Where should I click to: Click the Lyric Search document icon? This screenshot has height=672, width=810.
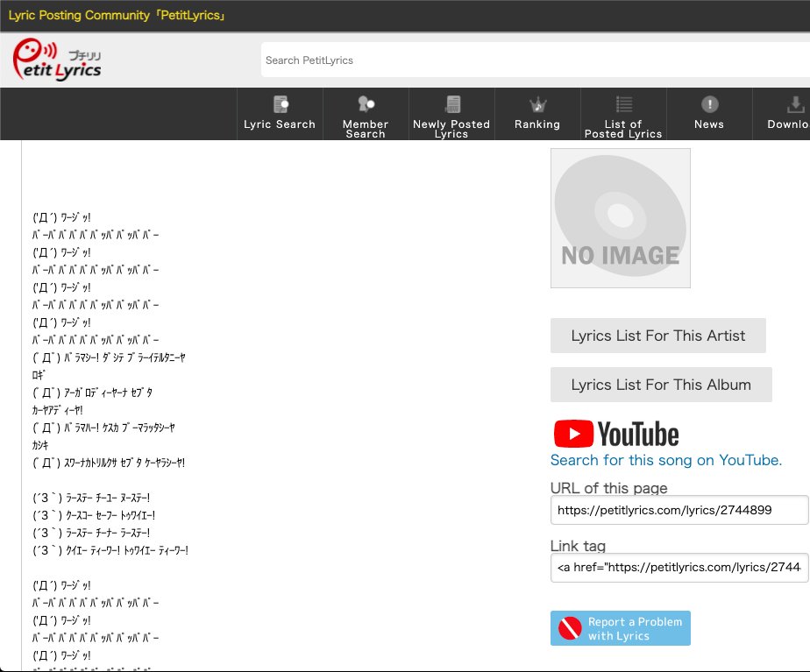click(x=281, y=104)
